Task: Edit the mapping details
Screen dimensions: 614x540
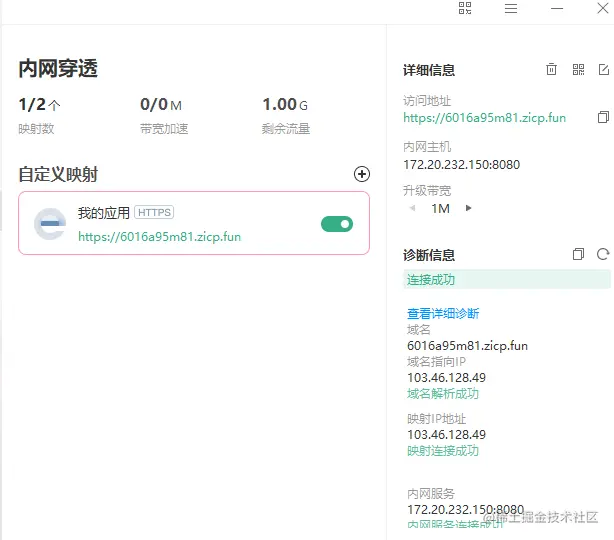Action: pos(604,70)
